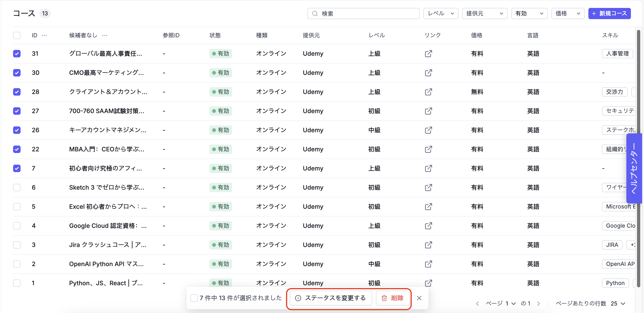
Task: Go to next page arrow
Action: (x=539, y=303)
